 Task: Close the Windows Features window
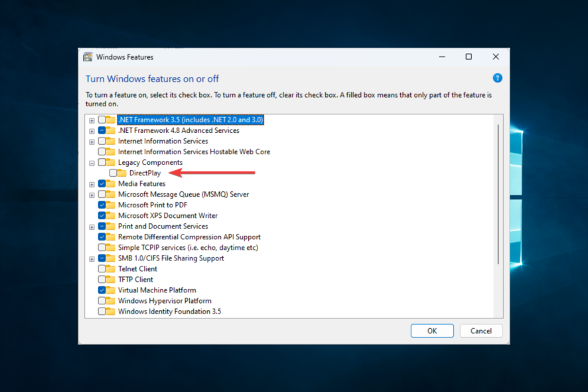(496, 56)
